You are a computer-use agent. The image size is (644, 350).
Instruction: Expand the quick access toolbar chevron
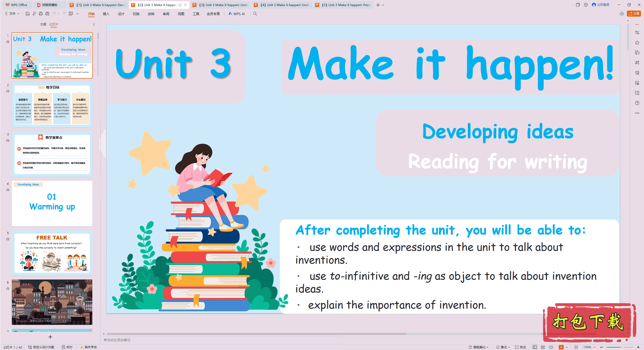[x=77, y=14]
